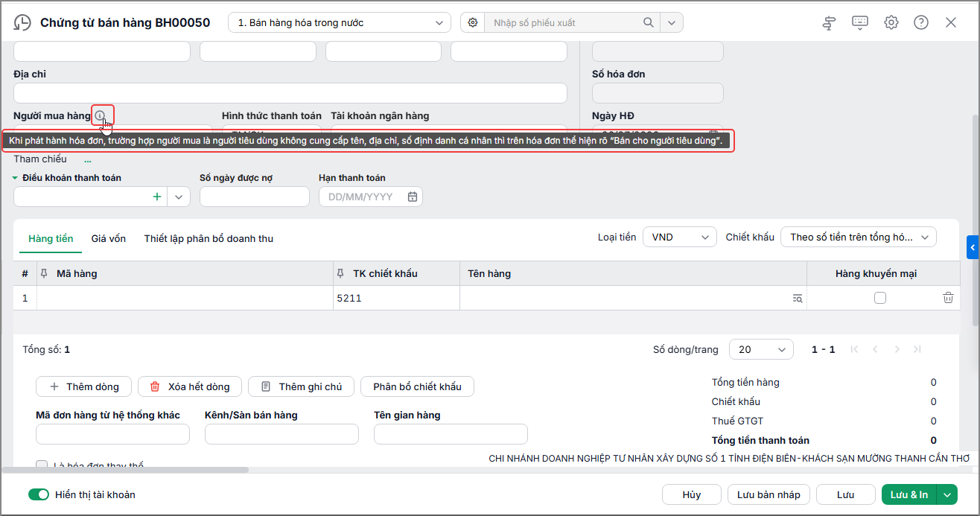Screen dimensions: 980x516
Task: Click Phân bổ chiết khấu button
Action: click(x=418, y=386)
